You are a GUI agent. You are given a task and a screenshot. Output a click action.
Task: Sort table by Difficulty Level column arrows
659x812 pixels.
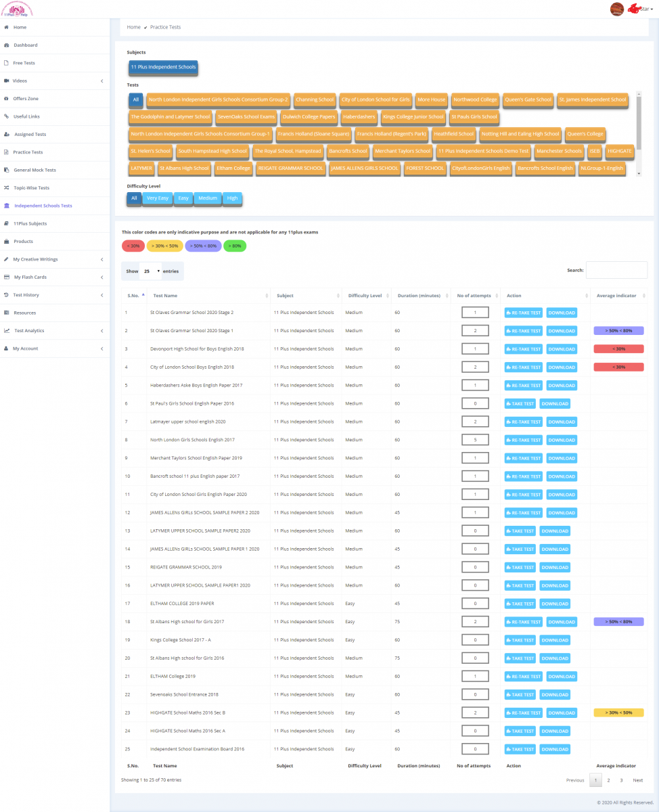[388, 296]
